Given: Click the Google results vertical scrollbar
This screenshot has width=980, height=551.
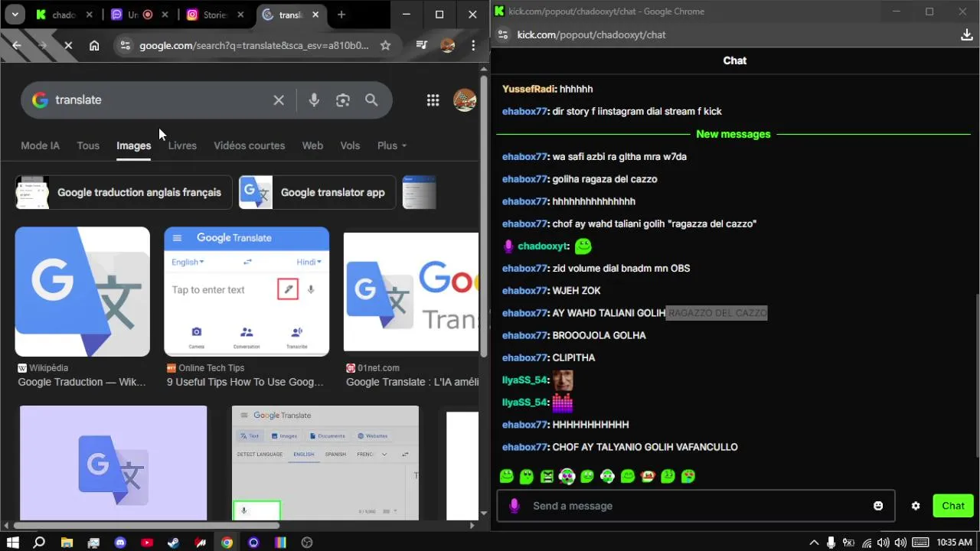Looking at the screenshot, I should [483, 214].
